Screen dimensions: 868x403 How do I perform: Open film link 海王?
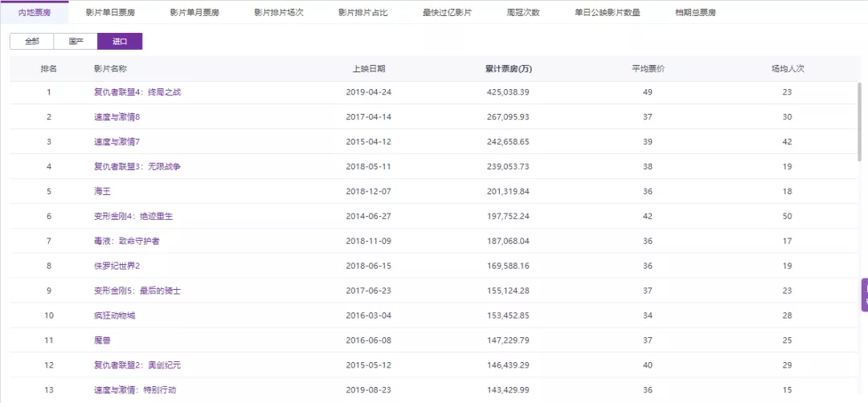tap(102, 192)
